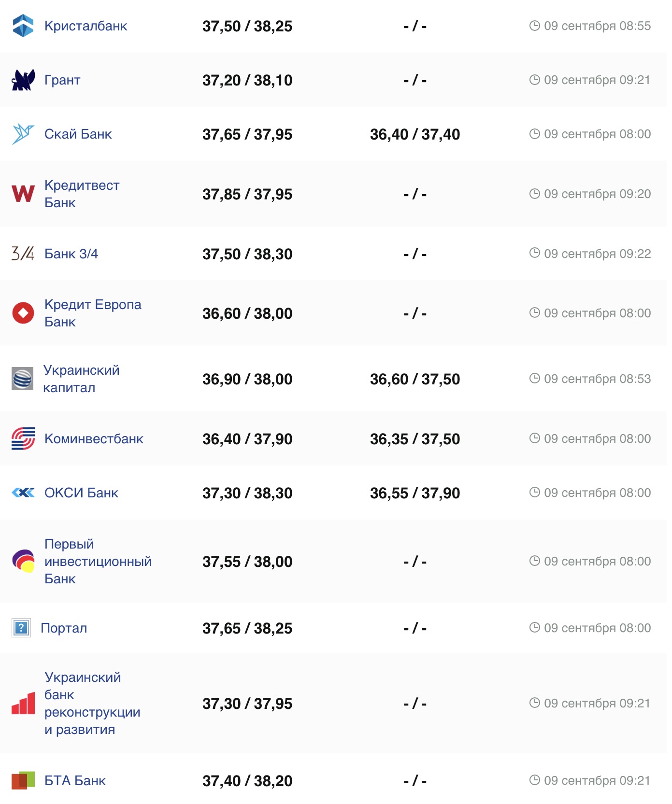Click the Кристалбанк logo icon
Image resolution: width=672 pixels, height=804 pixels.
(23, 26)
